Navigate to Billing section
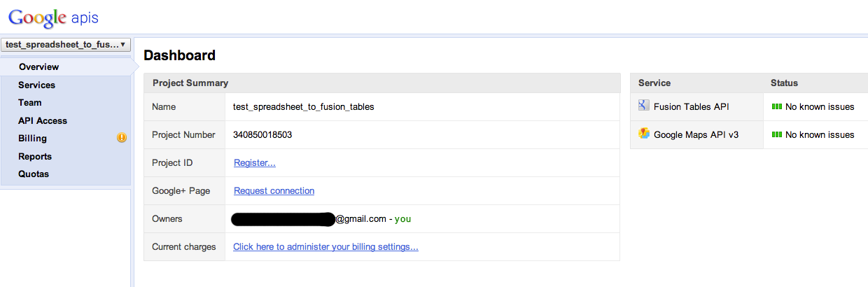This screenshot has height=287, width=868. tap(32, 139)
